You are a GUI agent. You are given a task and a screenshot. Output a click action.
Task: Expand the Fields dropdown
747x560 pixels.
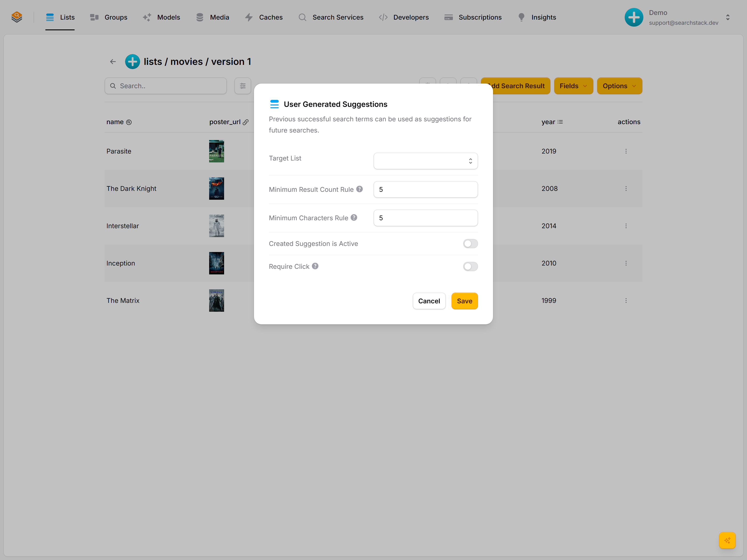573,86
